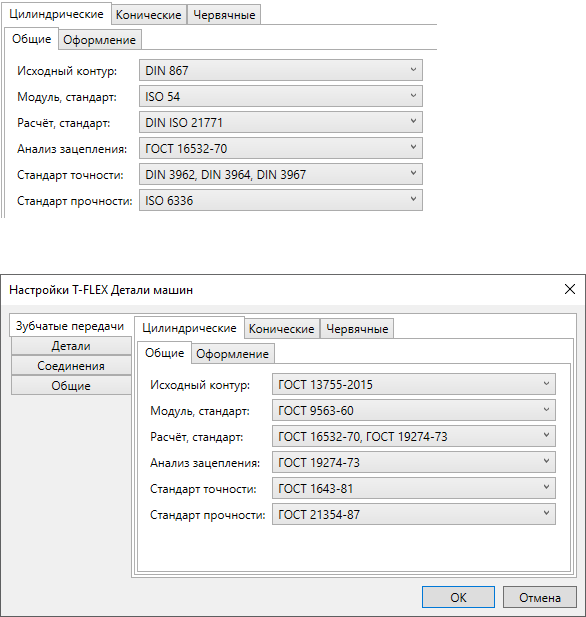
Task: Open the ГОСТ 19274-73 mesh analysis dropdown
Action: (x=414, y=462)
